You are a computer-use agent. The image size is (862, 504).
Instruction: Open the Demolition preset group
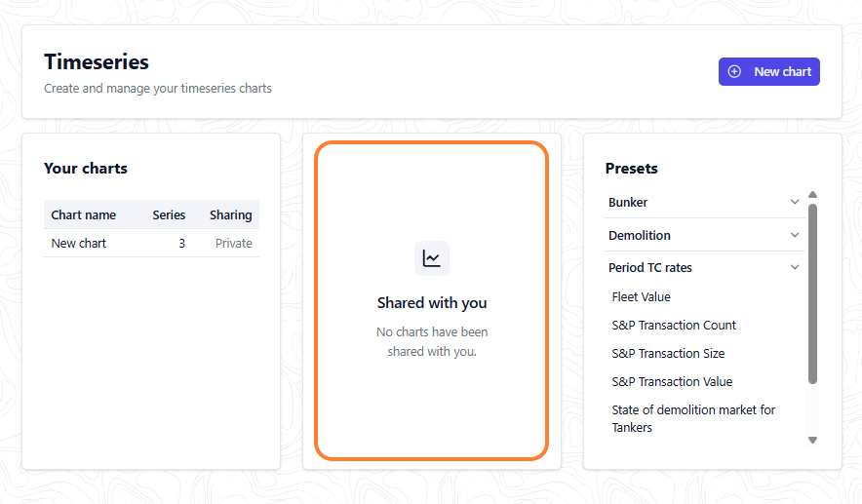[x=704, y=235]
